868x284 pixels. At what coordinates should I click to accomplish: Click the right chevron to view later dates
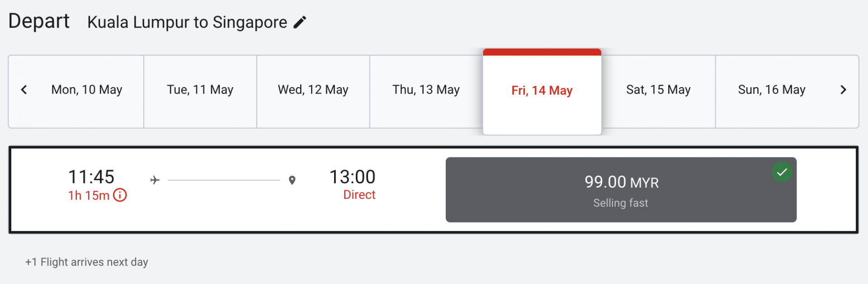pos(844,90)
